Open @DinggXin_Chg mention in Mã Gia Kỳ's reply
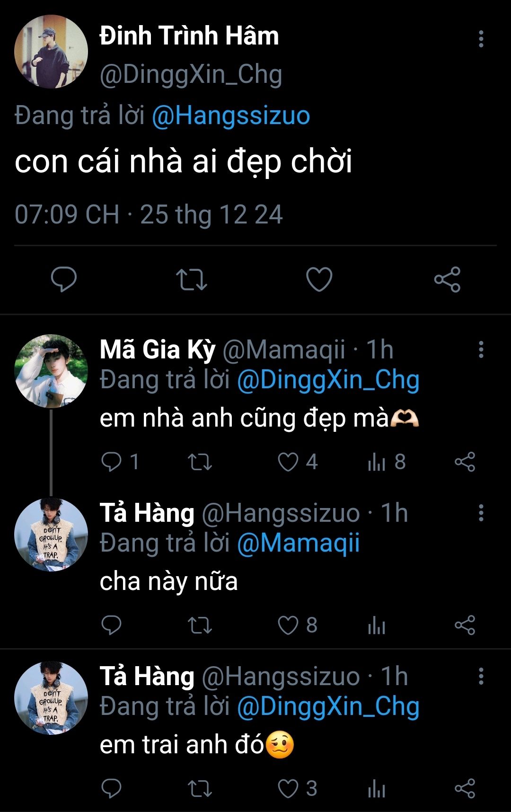The height and width of the screenshot is (812, 511). (x=328, y=380)
